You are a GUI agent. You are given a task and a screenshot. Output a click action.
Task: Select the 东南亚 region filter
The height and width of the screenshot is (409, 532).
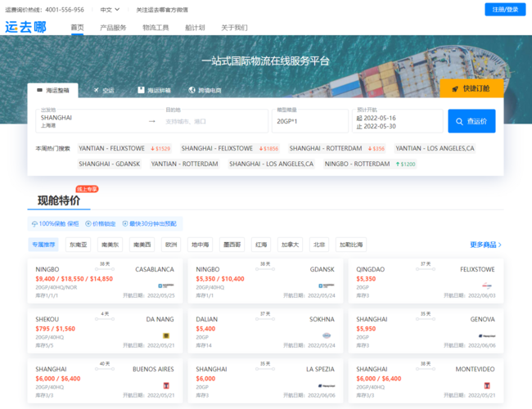point(79,245)
